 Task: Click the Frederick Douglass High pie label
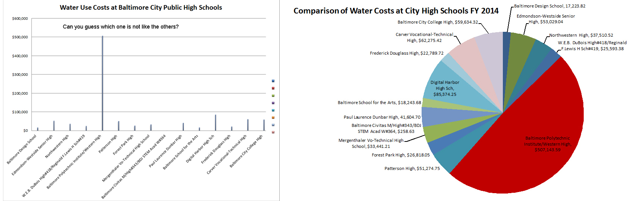click(x=406, y=53)
